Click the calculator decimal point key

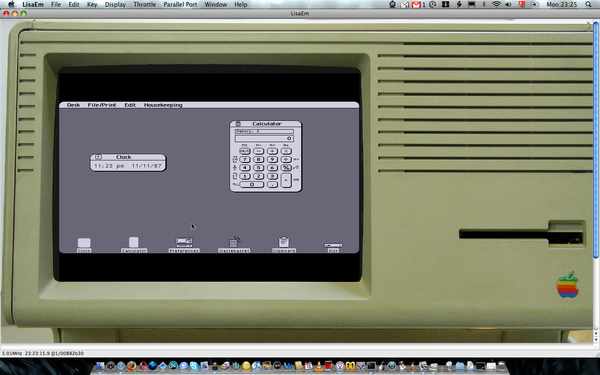(272, 184)
